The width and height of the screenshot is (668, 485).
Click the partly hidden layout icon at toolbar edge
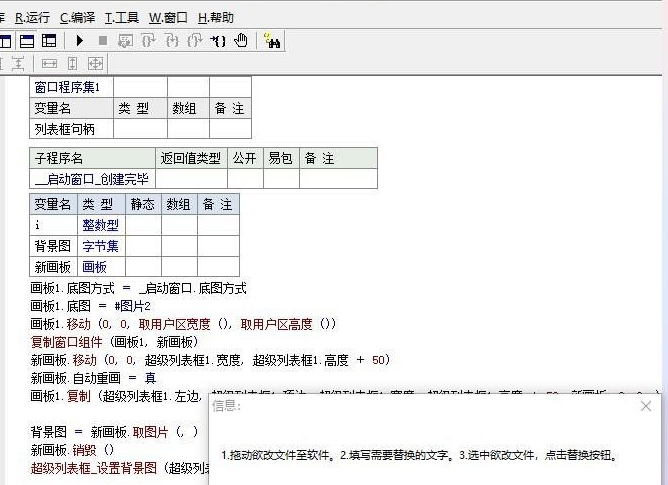(x=5, y=41)
